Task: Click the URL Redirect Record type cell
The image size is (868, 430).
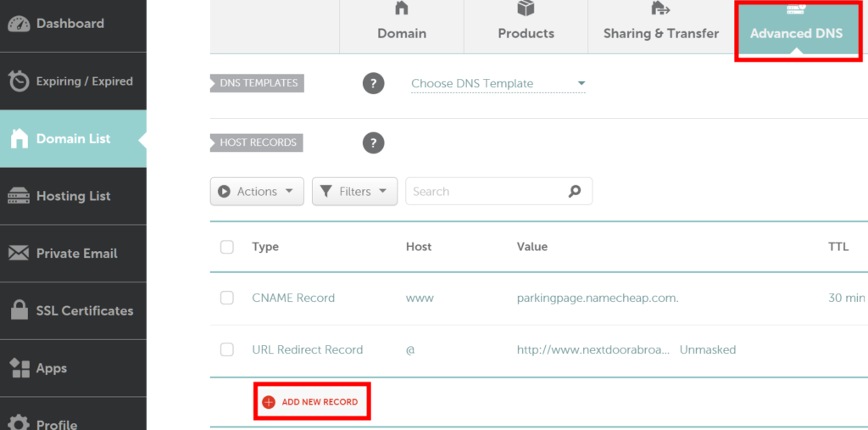Action: (x=307, y=349)
